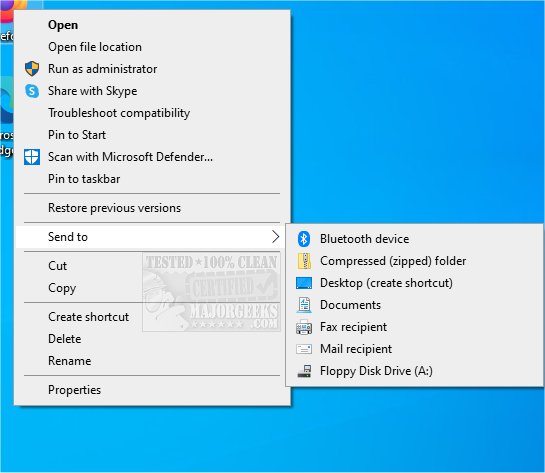Screen dimensions: 545x473
Task: Click the Skype icon beside Share with Skype
Action: tap(32, 91)
